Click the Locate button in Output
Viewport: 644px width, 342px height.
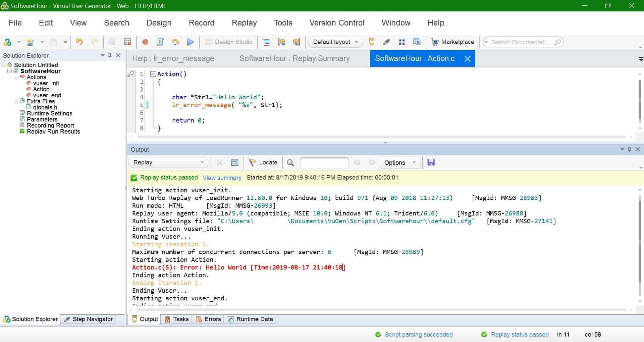click(x=263, y=163)
